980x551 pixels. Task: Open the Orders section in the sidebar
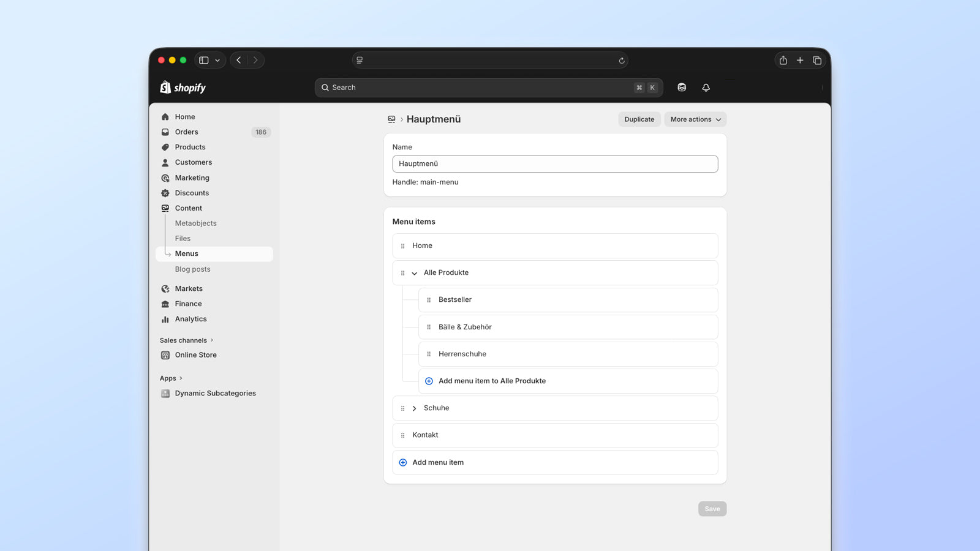point(186,132)
